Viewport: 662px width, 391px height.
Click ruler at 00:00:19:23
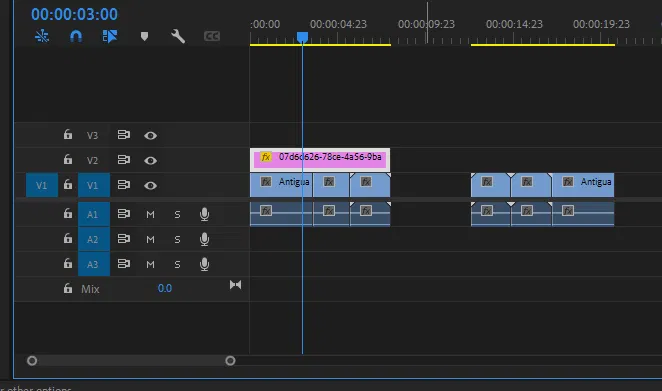(x=601, y=24)
